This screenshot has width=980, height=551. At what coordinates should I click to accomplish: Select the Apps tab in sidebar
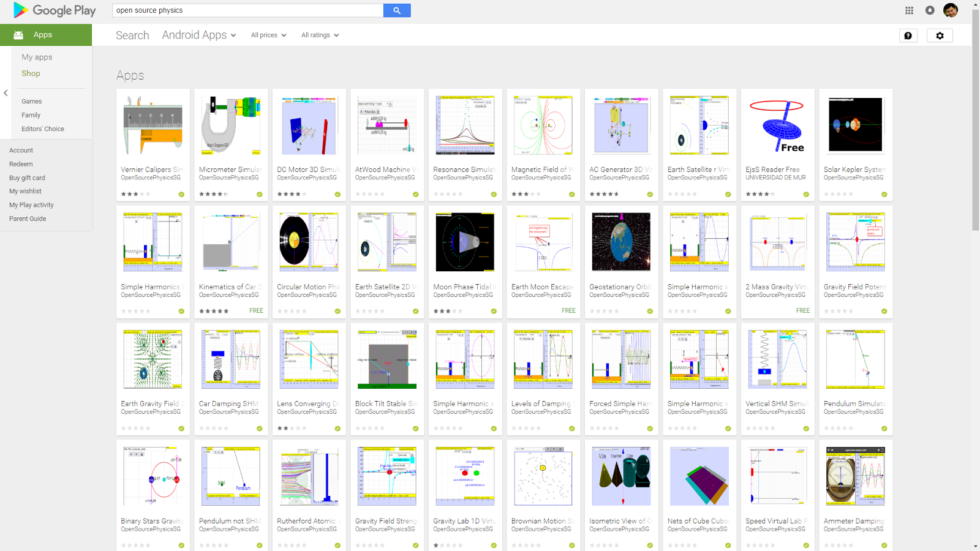(46, 35)
